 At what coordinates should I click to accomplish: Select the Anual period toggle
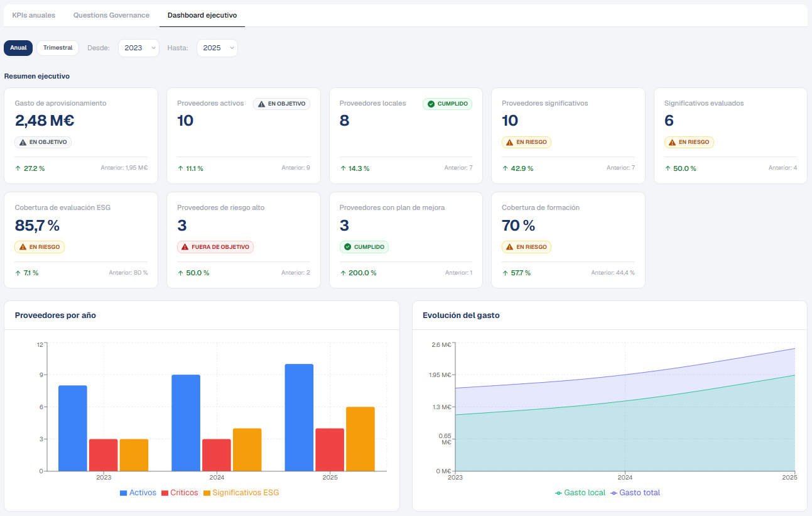[x=18, y=48]
